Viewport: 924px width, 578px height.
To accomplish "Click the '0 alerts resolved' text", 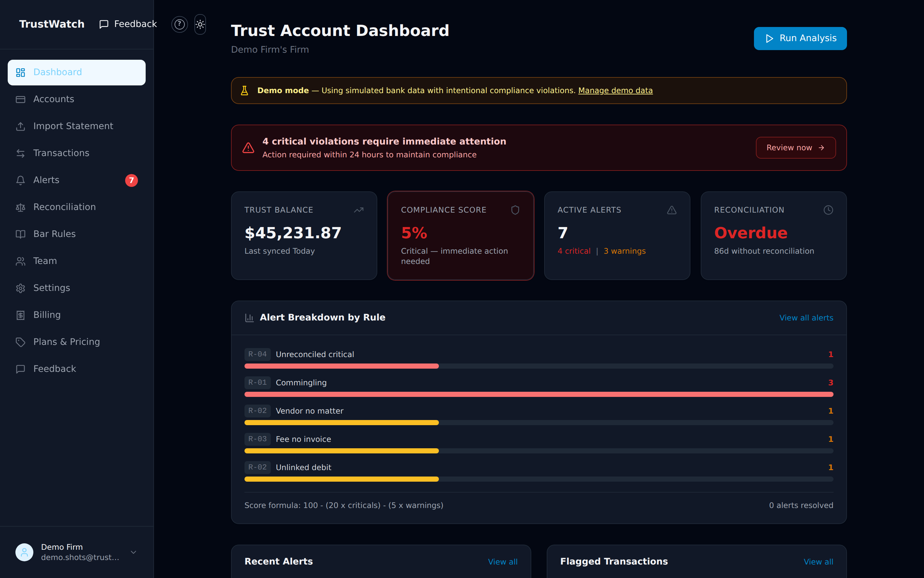I will 801,505.
